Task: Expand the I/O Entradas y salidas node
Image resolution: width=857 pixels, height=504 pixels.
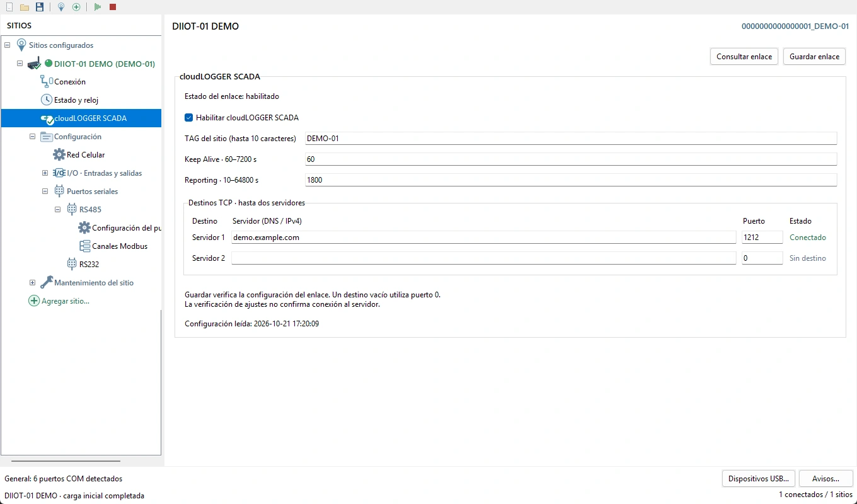Action: [45, 173]
